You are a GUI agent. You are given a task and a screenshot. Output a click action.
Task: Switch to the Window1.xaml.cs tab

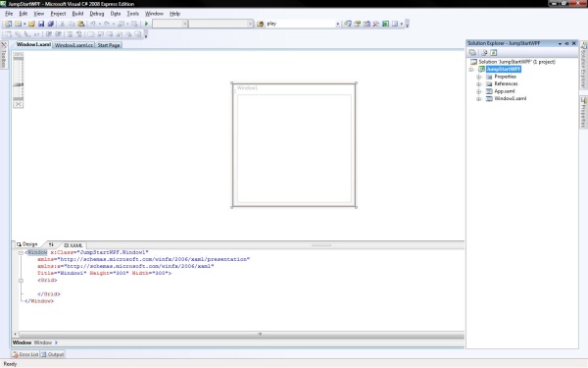[73, 45]
